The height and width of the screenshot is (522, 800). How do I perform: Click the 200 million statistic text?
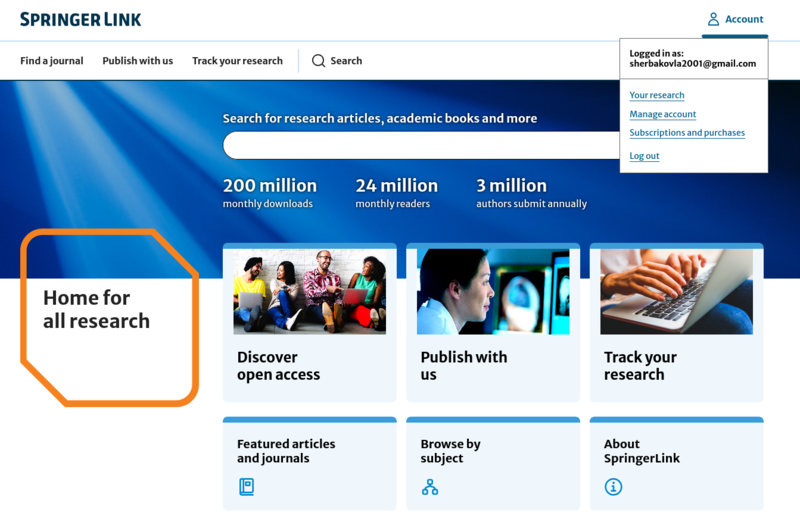pyautogui.click(x=270, y=185)
